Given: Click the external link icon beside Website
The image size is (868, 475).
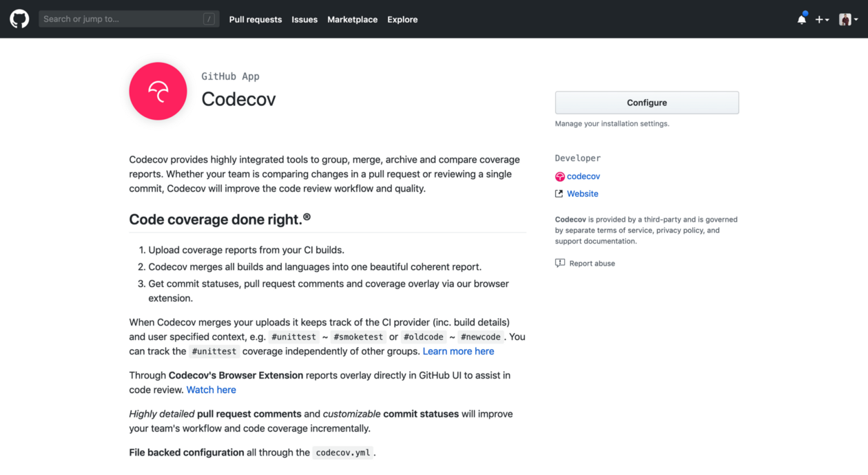Looking at the screenshot, I should [559, 193].
